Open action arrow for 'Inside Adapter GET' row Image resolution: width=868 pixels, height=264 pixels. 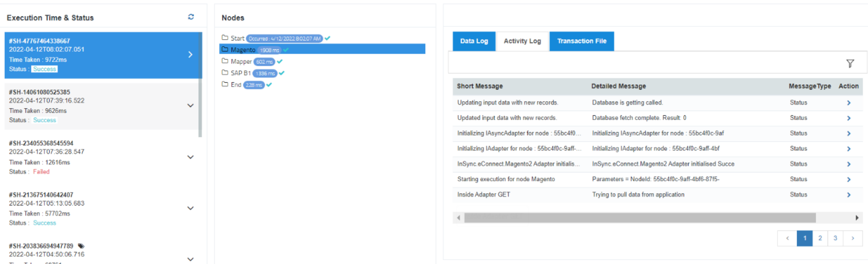(849, 195)
